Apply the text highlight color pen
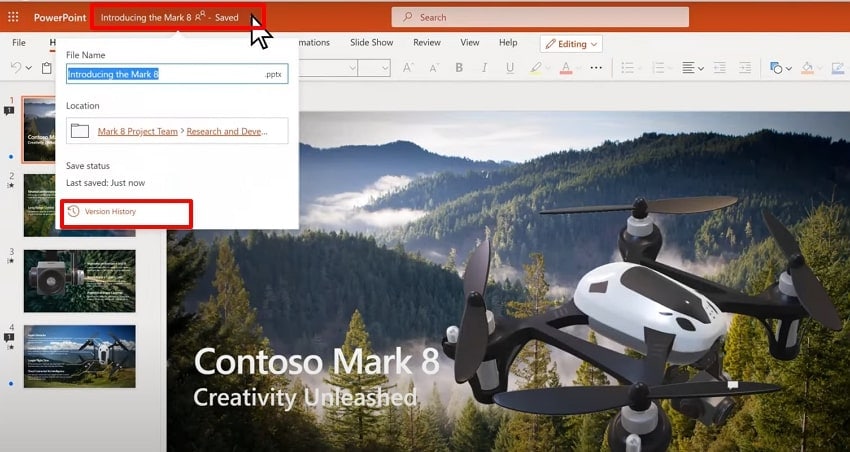Viewport: 850px width, 452px height. (536, 68)
